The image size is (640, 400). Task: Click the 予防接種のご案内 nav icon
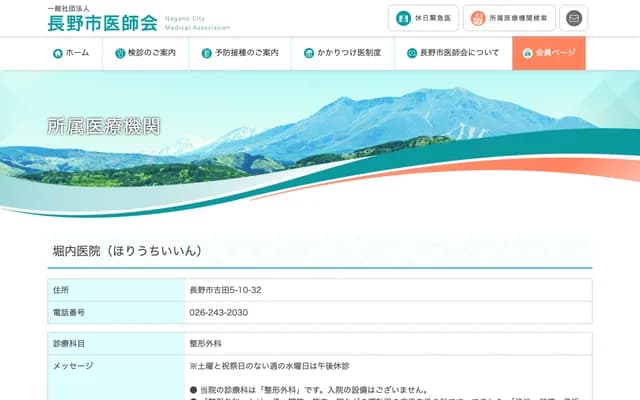pos(204,53)
